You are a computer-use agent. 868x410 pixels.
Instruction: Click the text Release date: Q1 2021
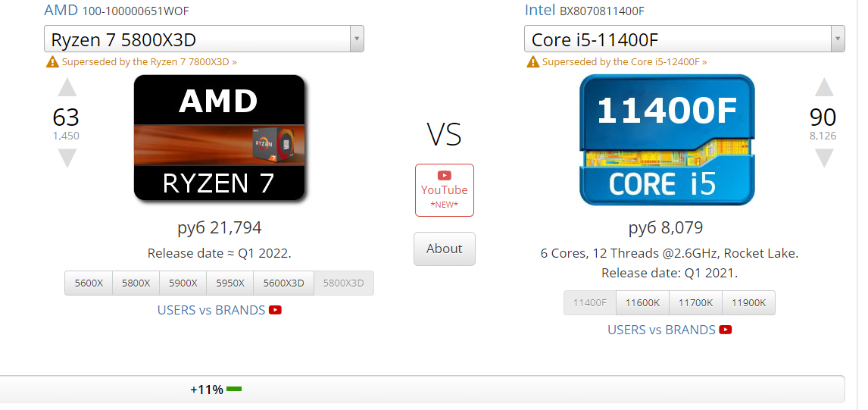670,273
